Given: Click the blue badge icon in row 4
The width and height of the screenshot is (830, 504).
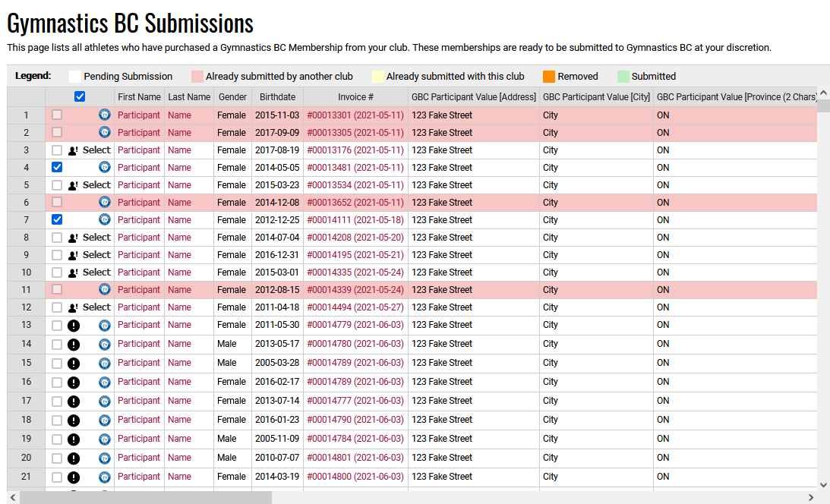Looking at the screenshot, I should (105, 168).
